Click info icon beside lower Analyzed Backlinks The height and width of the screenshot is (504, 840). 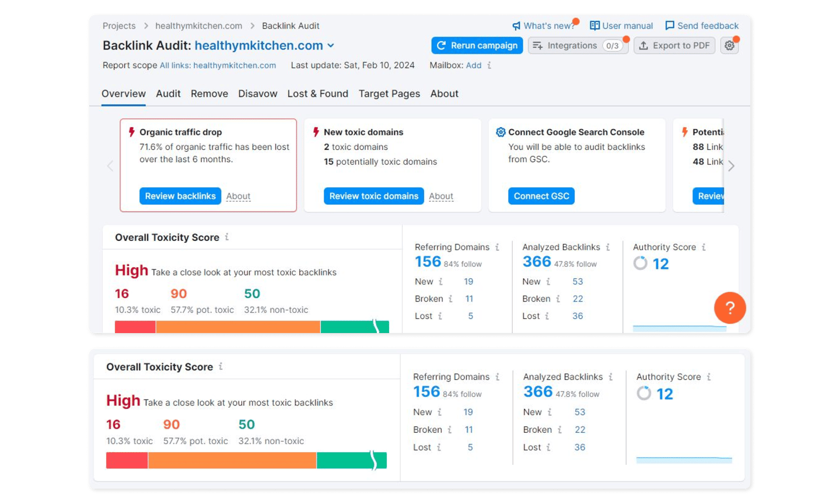(x=610, y=377)
